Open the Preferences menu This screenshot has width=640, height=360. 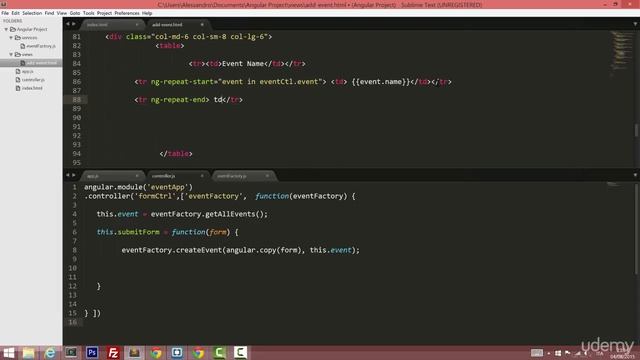(x=127, y=13)
